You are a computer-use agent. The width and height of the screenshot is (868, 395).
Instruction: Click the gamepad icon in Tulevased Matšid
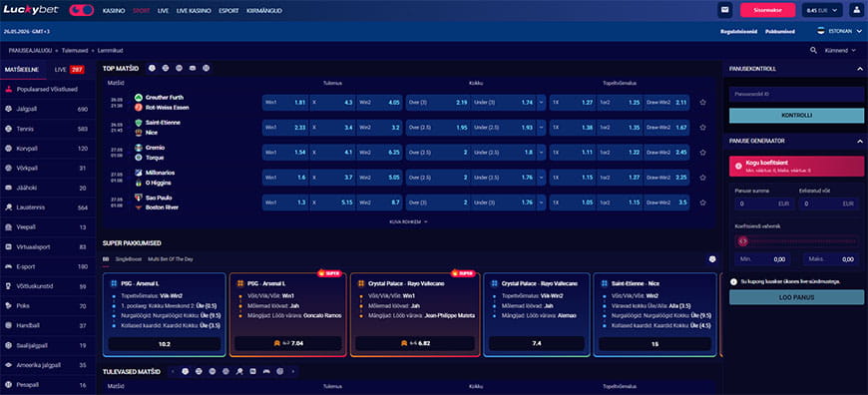click(266, 371)
